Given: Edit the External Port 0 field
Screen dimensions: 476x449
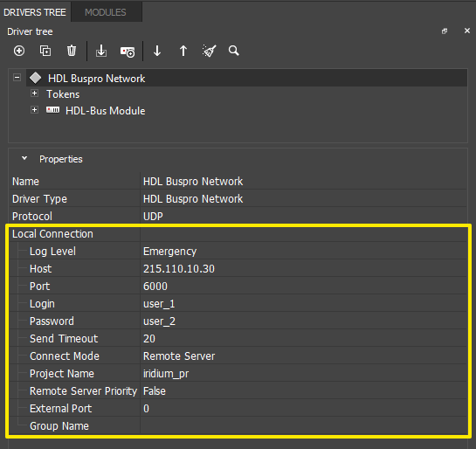Looking at the screenshot, I should point(303,408).
